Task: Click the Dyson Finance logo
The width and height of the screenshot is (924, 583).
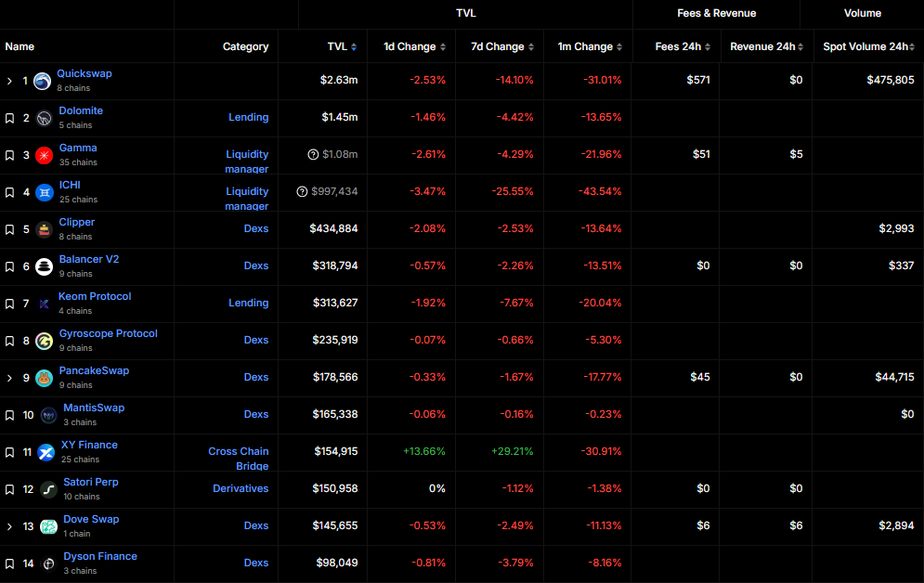Action: point(48,564)
